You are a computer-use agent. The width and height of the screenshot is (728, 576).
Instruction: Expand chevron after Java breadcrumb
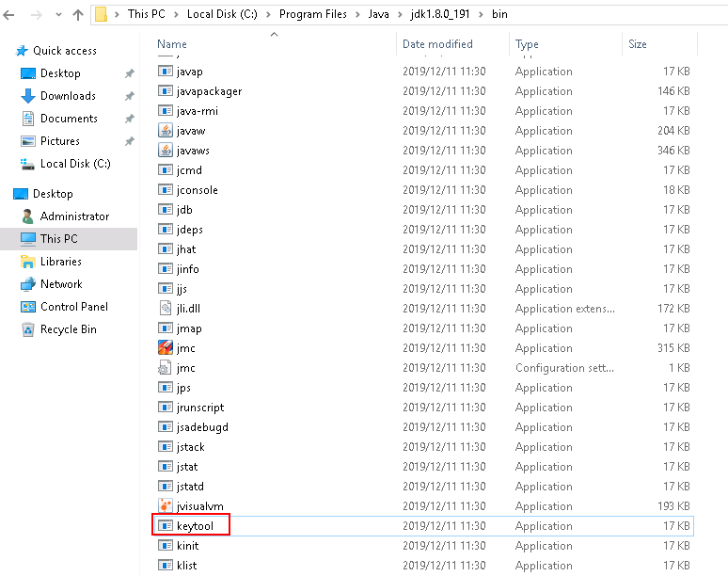pyautogui.click(x=400, y=15)
